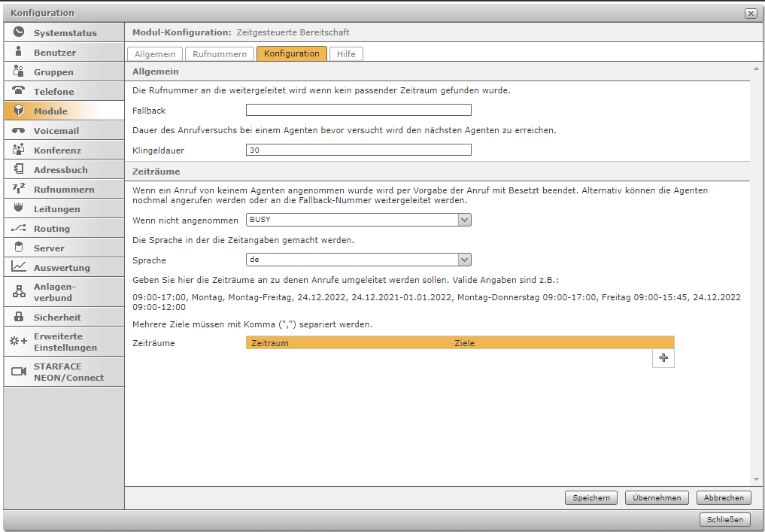Click the Sicherheit lock icon
The image size is (765, 532).
(19, 317)
